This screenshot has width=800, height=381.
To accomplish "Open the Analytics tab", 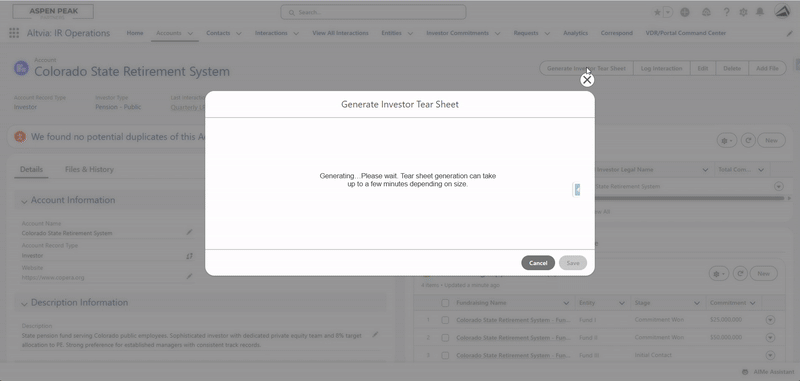I will pyautogui.click(x=576, y=33).
